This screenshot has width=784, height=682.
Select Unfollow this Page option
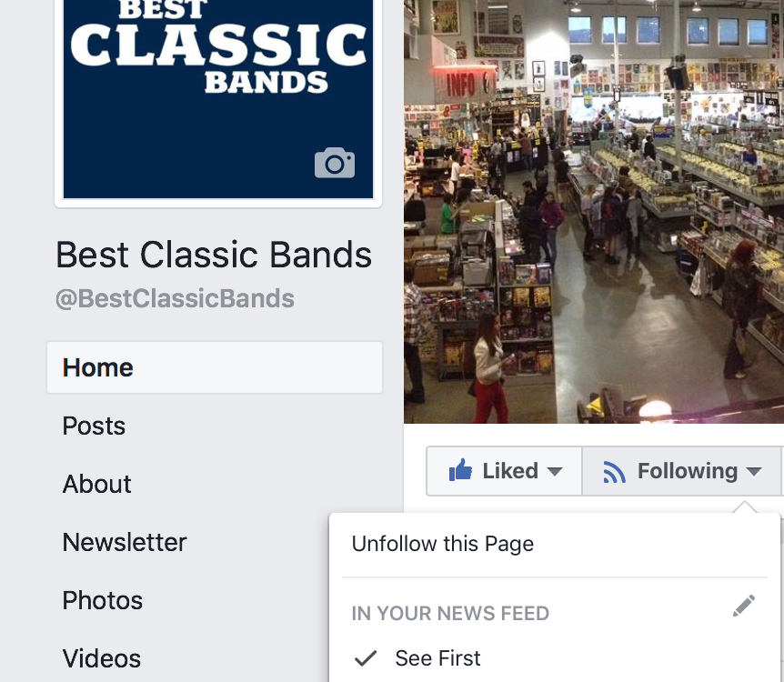click(x=443, y=544)
